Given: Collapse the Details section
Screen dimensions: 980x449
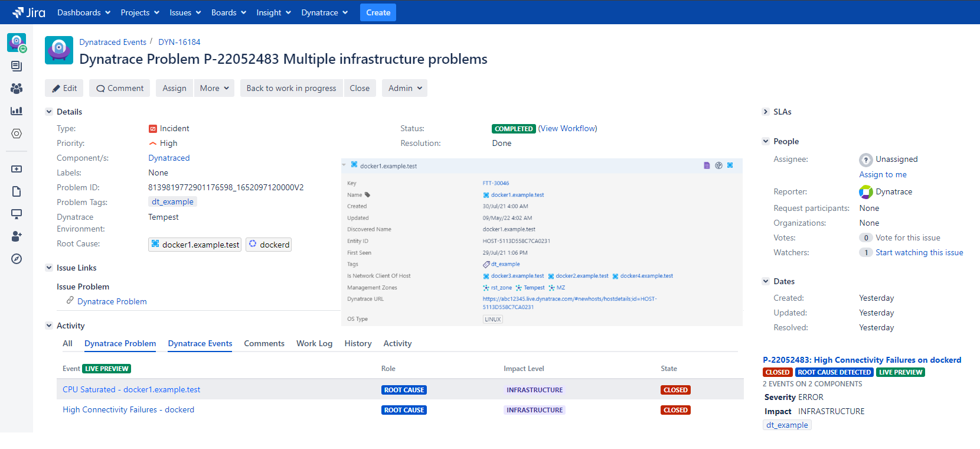Looking at the screenshot, I should tap(49, 112).
